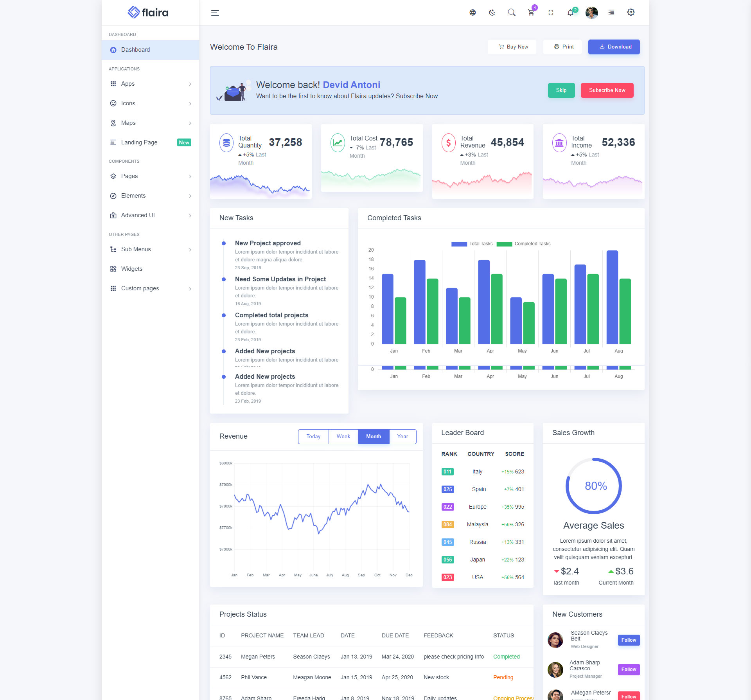Image resolution: width=751 pixels, height=700 pixels.
Task: Click the search magnifier icon
Action: point(512,13)
